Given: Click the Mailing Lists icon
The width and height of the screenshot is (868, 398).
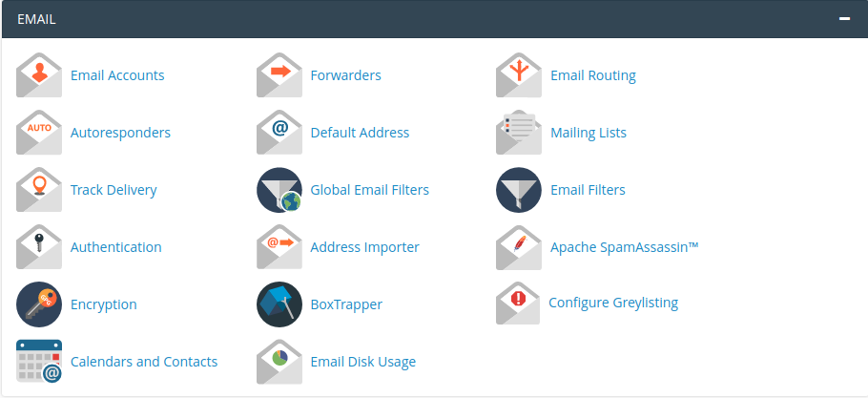Looking at the screenshot, I should [519, 134].
